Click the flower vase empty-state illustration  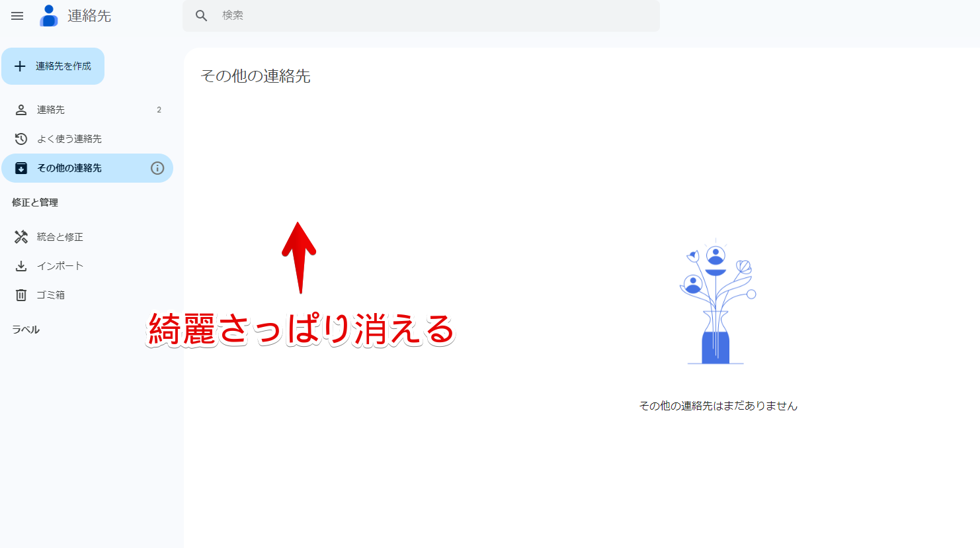coord(717,302)
